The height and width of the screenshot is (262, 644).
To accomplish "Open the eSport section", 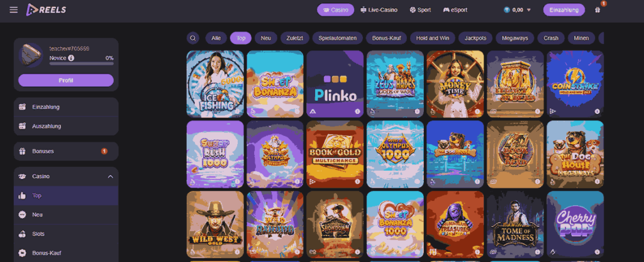I will click(x=455, y=10).
